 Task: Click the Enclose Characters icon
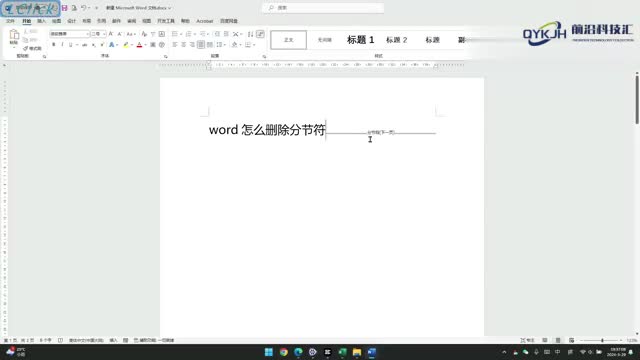(162, 44)
